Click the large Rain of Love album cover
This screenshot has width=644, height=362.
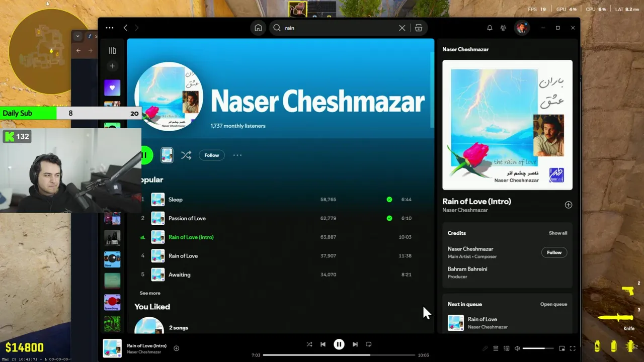click(507, 125)
